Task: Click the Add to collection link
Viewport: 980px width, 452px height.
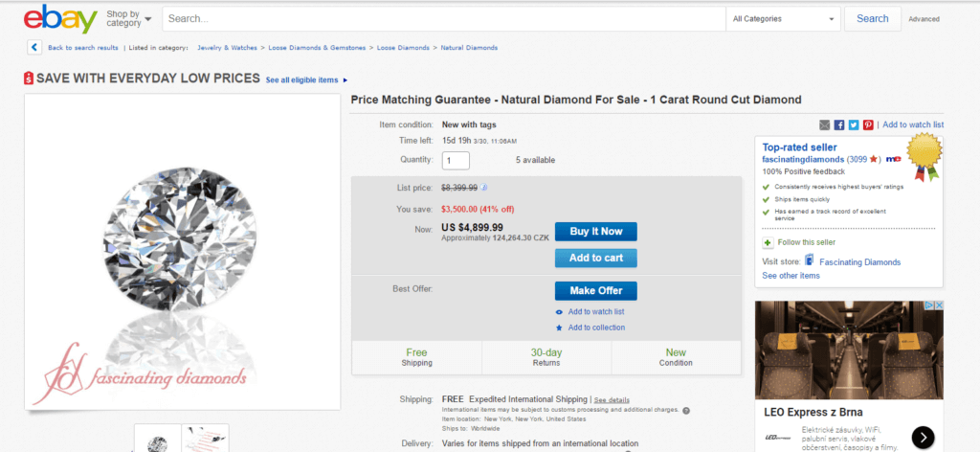Action: coord(596,328)
